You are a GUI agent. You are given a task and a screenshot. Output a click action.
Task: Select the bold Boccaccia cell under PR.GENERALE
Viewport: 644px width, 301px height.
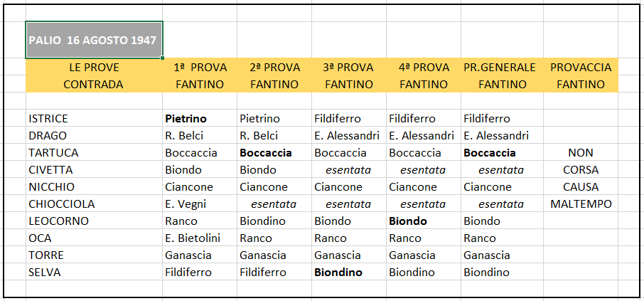point(502,152)
